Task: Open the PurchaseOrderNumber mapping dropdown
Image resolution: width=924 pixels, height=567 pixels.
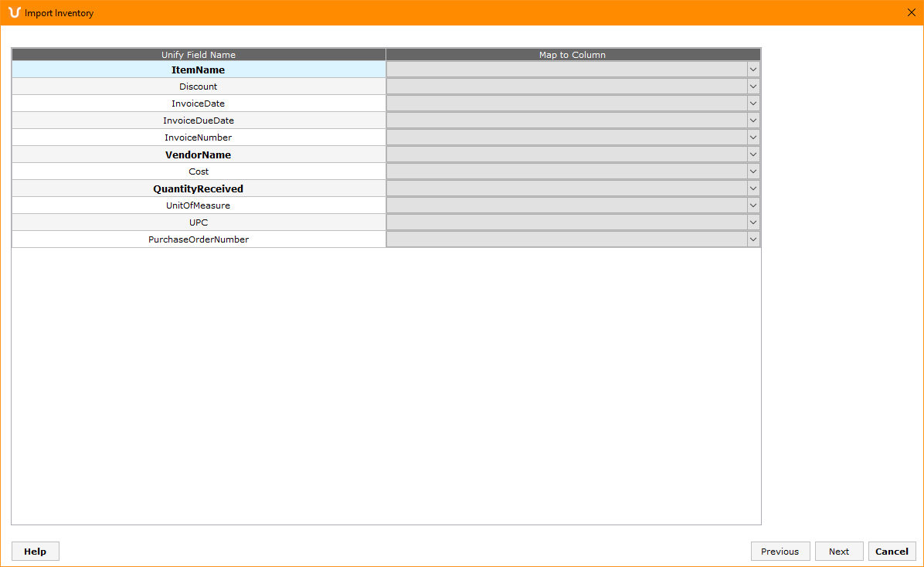Action: [x=753, y=239]
